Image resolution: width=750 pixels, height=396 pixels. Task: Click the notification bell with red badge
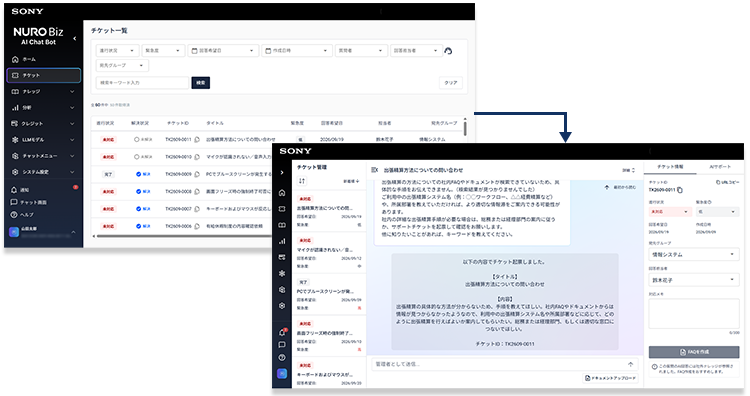(x=14, y=190)
